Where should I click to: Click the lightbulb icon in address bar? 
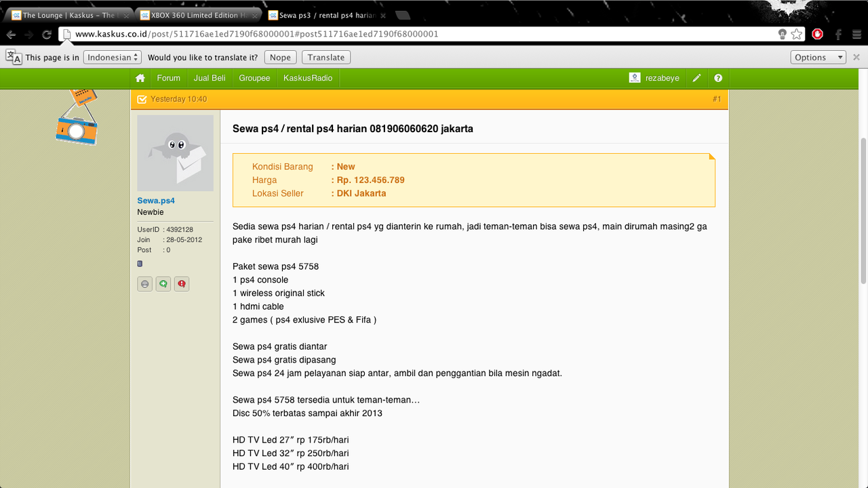click(782, 34)
